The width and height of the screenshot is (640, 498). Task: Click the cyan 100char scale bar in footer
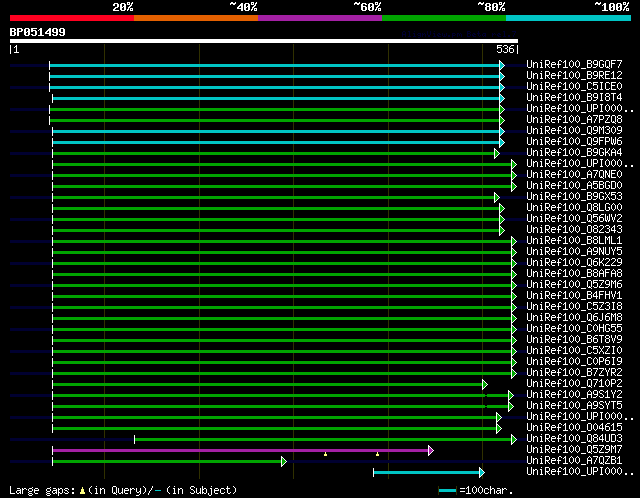447,491
